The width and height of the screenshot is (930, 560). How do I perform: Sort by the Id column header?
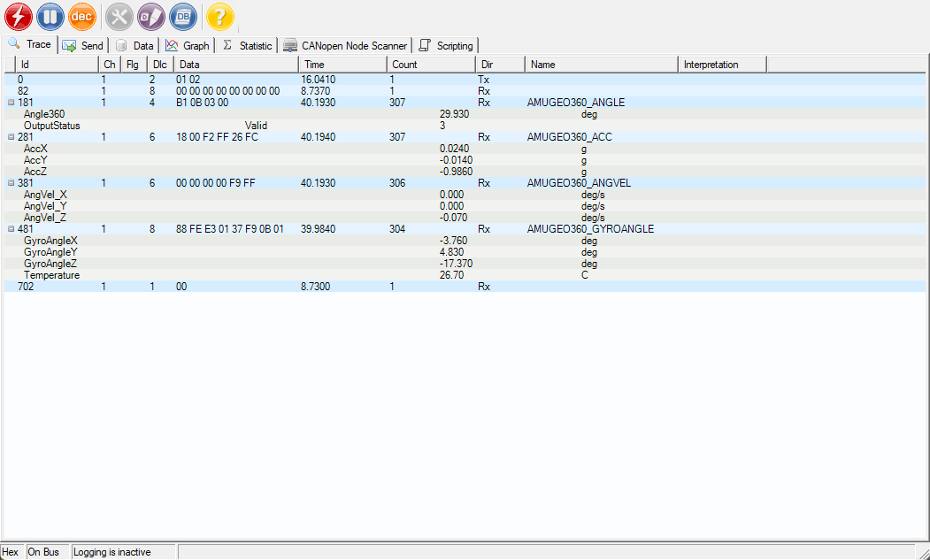pos(57,65)
